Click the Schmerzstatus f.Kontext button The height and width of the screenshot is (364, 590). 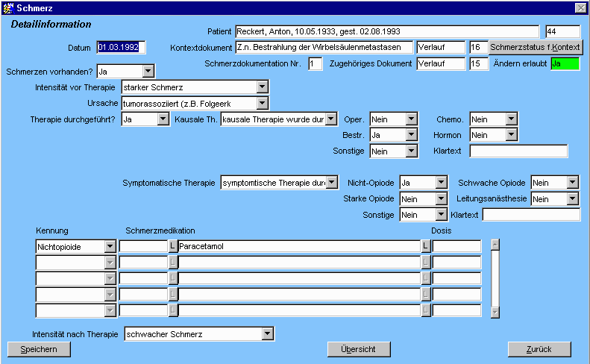tap(536, 47)
